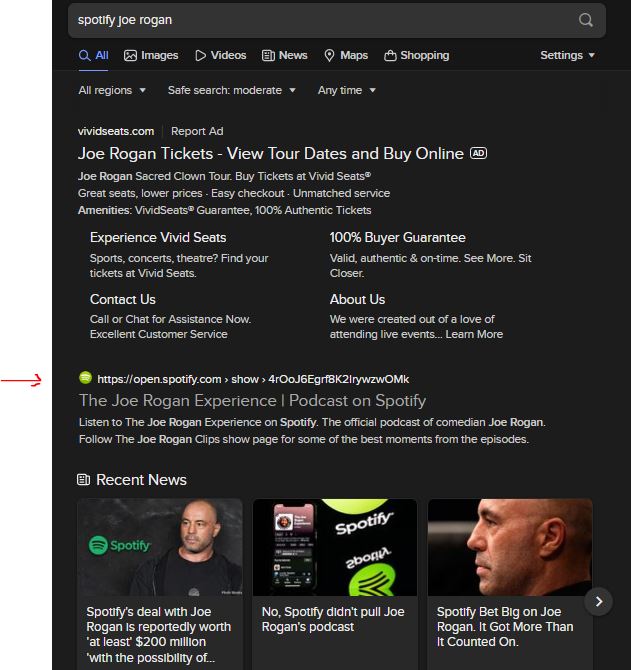Click 'Call or Chat for Assistance Now' text
Screen dimensions: 631x670
coord(170,326)
